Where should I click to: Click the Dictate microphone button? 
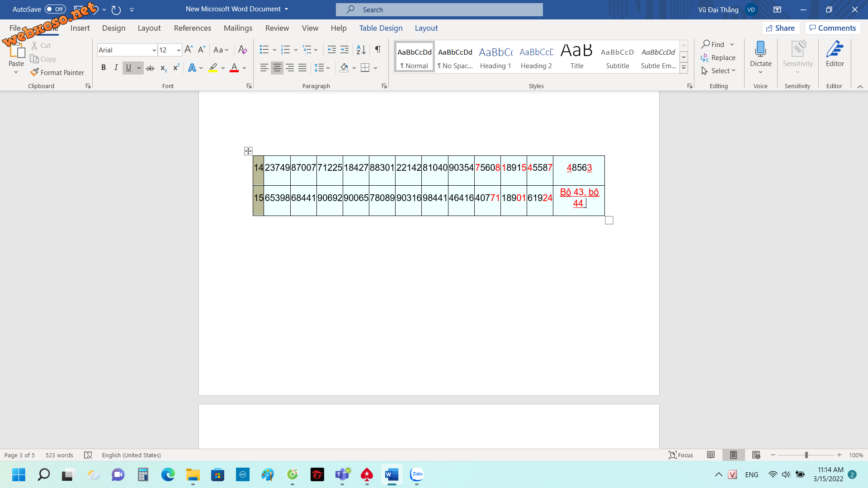click(x=760, y=56)
